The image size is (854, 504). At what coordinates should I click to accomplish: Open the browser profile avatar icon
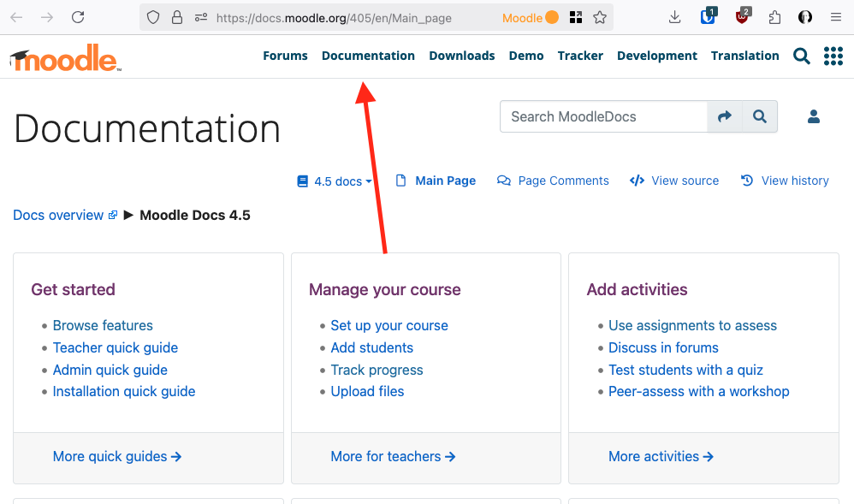(805, 17)
